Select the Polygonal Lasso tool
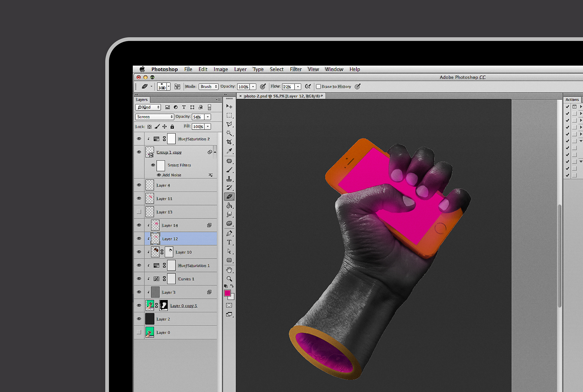The image size is (583, 392). 229,124
